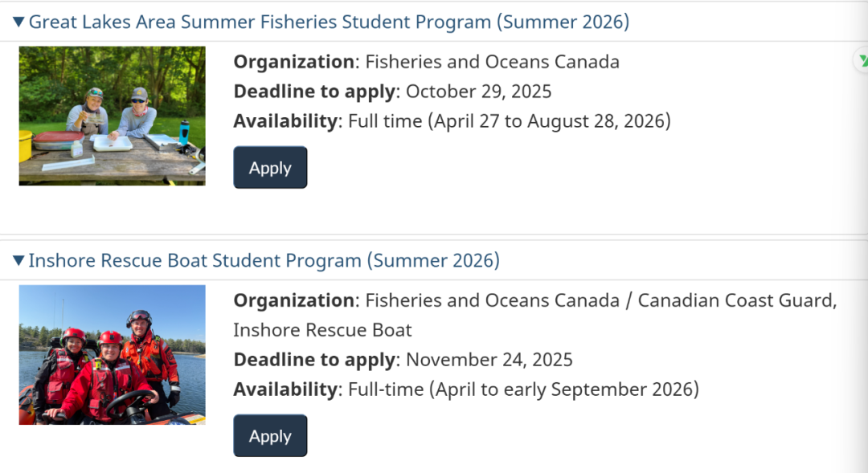The width and height of the screenshot is (868, 473).
Task: Click bold Organization label in Inshore Rescue listing
Action: [293, 300]
